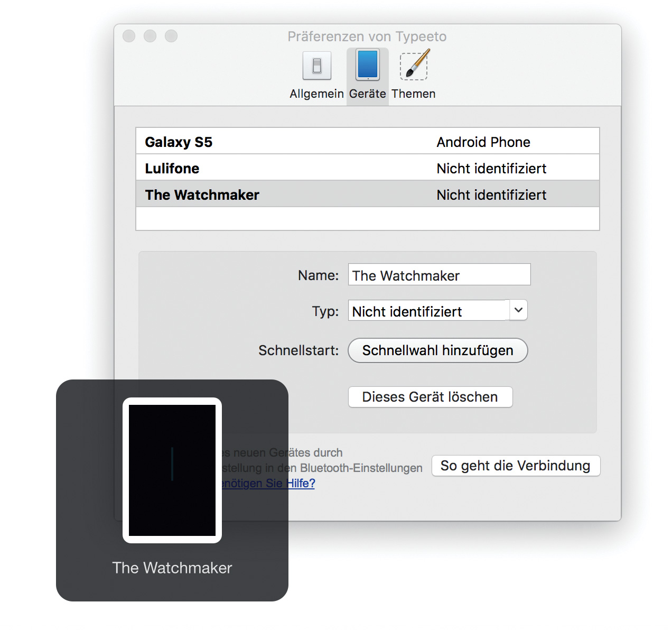Viewport: 672px width, 630px height.
Task: Open the Themen paintbrush icon
Action: [414, 65]
